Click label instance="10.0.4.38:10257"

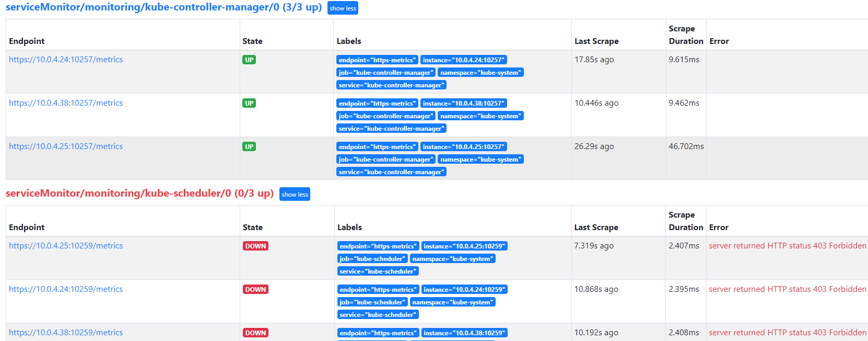pos(464,104)
